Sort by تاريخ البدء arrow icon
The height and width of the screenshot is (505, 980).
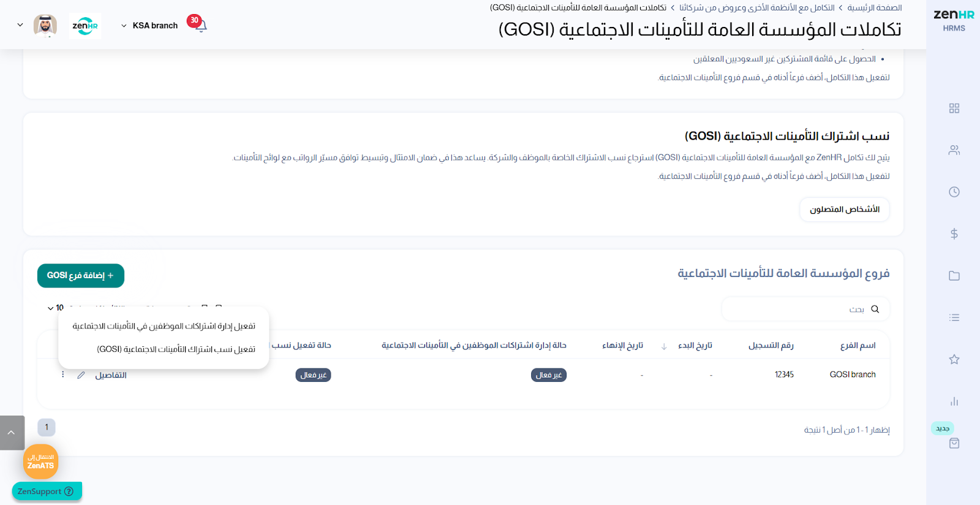click(664, 346)
